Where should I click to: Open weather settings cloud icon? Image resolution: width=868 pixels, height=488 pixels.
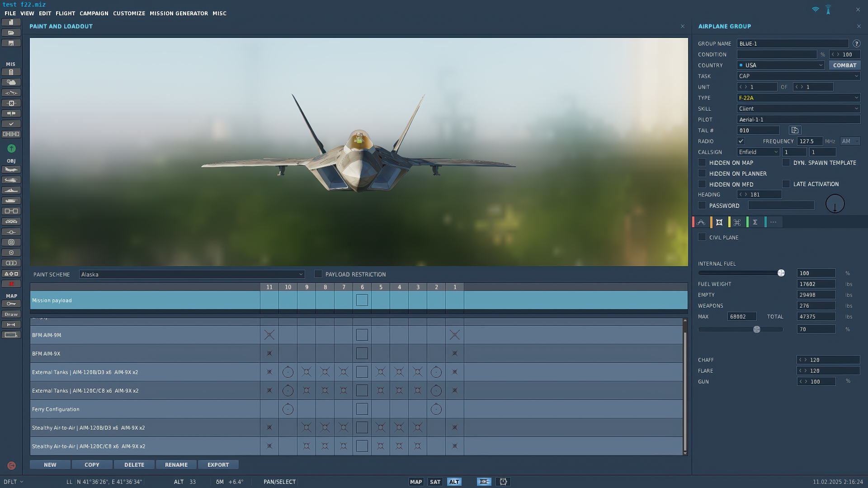tap(11, 82)
